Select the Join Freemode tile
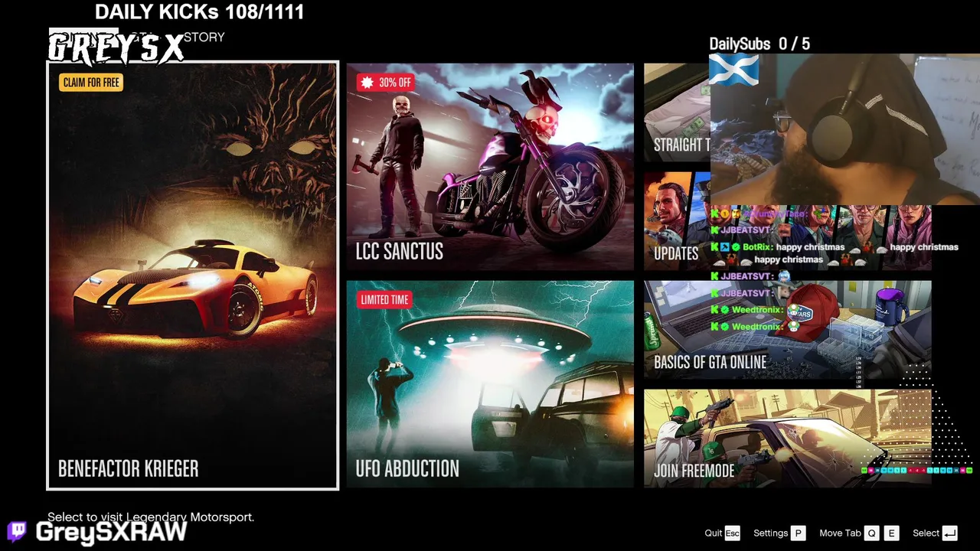This screenshot has width=980, height=551. (x=787, y=439)
